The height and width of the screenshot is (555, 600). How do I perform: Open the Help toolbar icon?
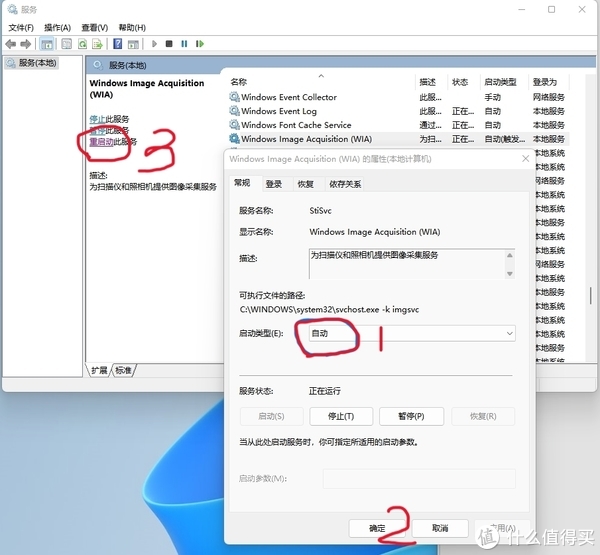coord(117,44)
